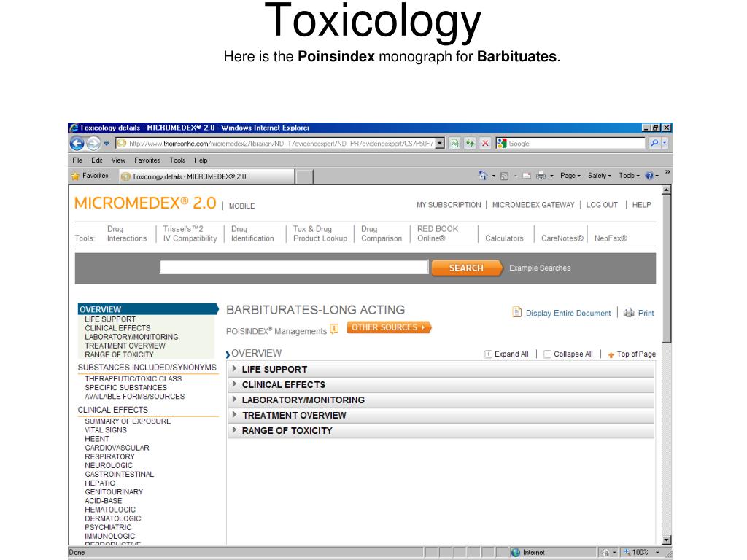Open the Safety dropdown on the command bar
This screenshot has width=747, height=560.
(x=600, y=176)
